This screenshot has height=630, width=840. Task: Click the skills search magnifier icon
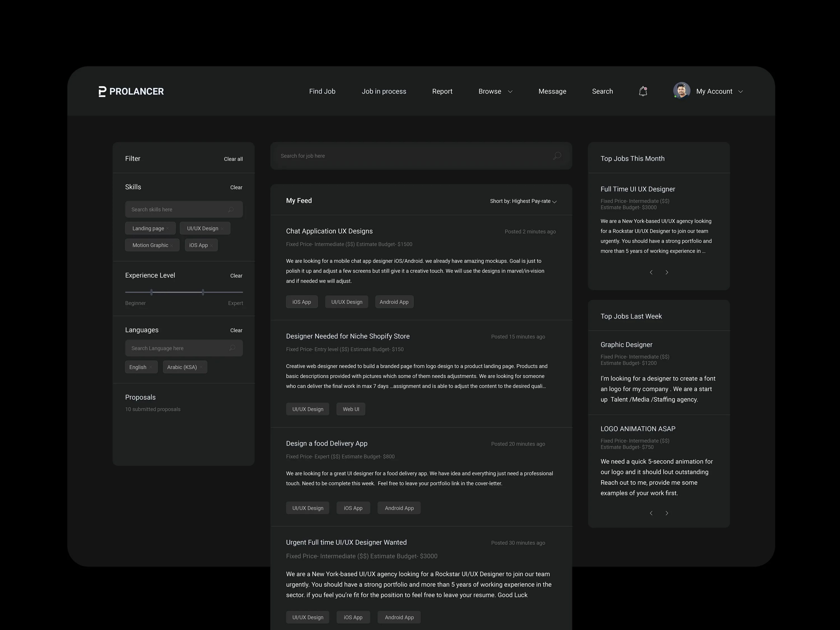click(x=231, y=210)
